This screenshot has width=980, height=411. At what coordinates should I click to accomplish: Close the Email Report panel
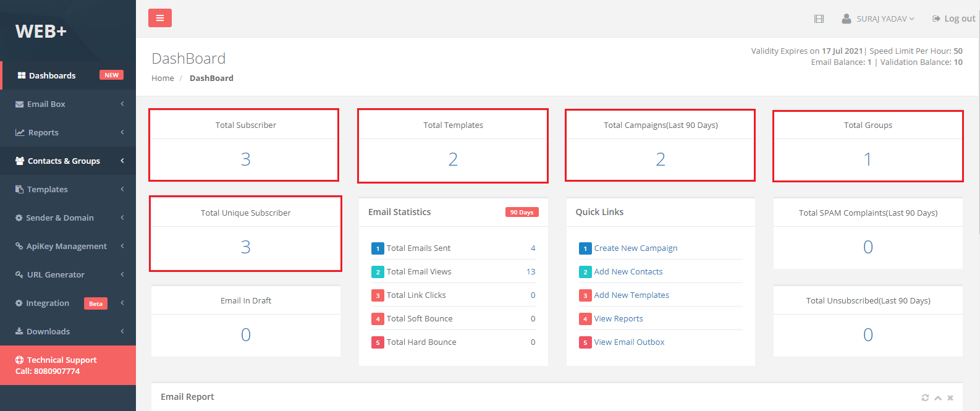950,397
